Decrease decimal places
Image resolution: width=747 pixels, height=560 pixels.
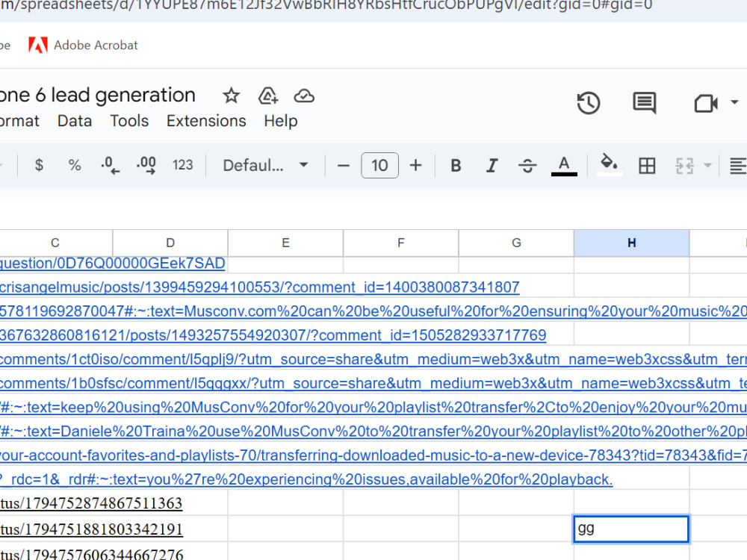(x=110, y=165)
